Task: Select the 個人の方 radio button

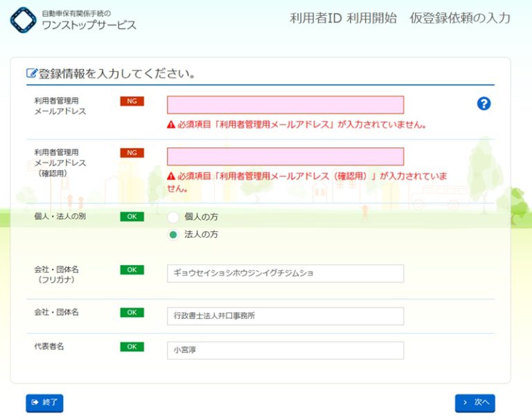Action: [173, 217]
